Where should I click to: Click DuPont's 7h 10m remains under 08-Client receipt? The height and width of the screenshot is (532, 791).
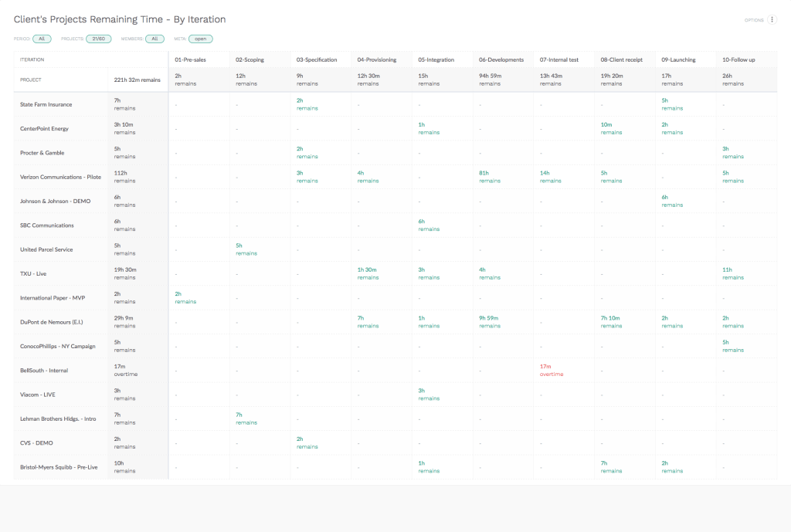[611, 321]
